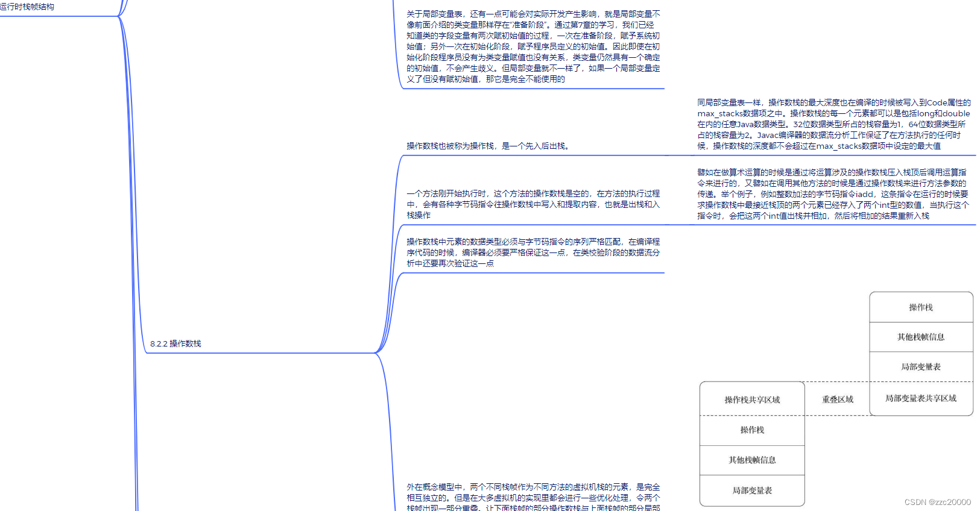Click 操作栈 box in upper stack frame

click(921, 307)
